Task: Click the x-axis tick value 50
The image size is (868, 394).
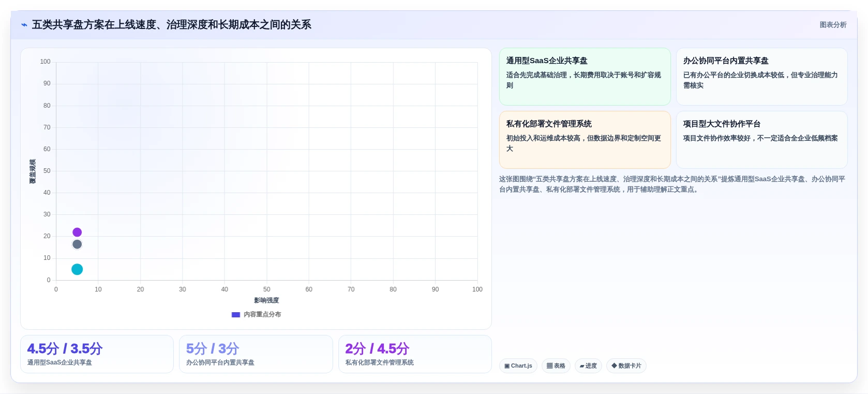Action: pos(266,289)
